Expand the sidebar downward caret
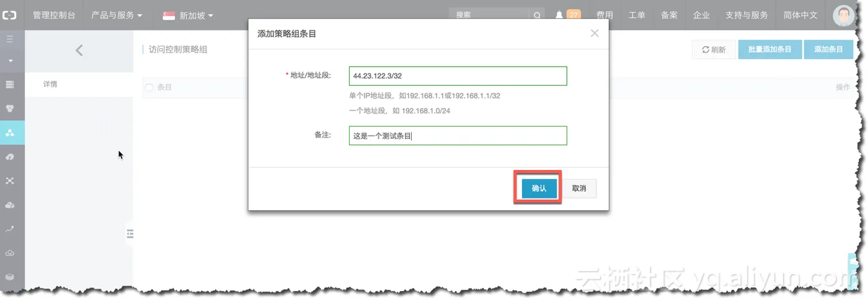Viewport: 868px width, 299px height. 10,61
